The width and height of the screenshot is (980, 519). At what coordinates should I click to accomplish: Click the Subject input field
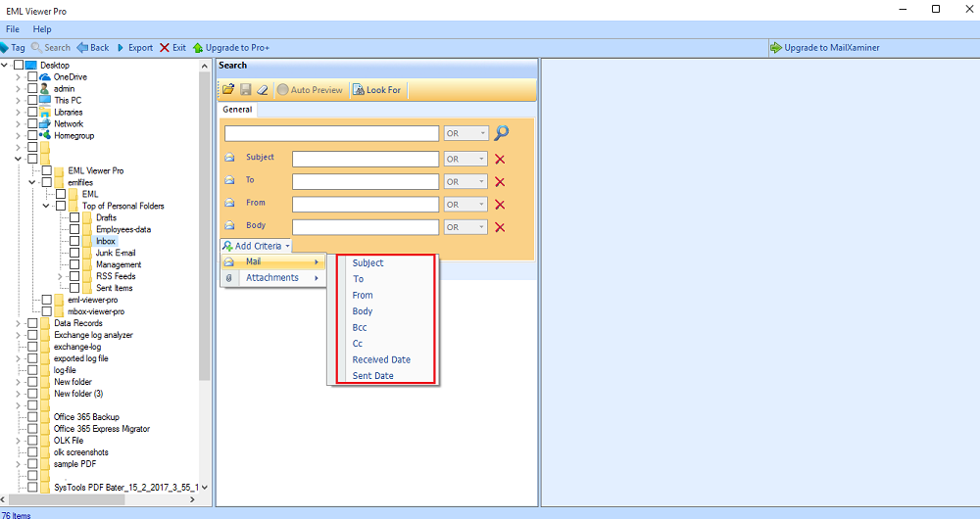pyautogui.click(x=366, y=159)
